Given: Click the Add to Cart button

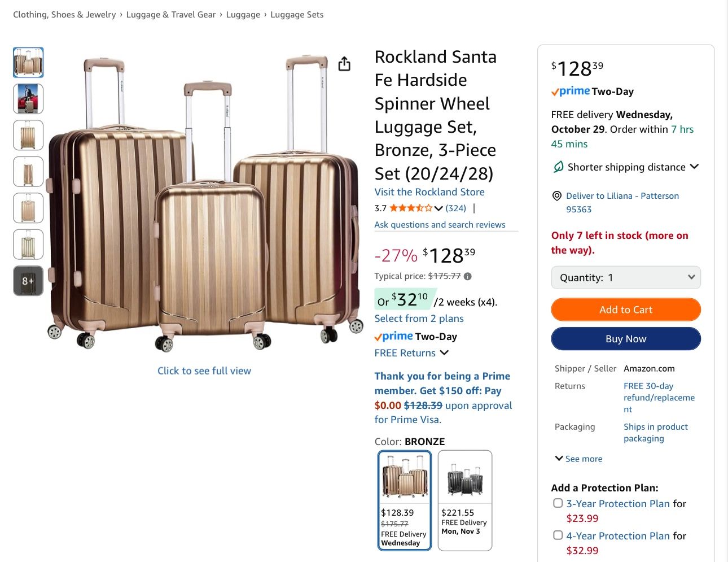Looking at the screenshot, I should (x=625, y=310).
